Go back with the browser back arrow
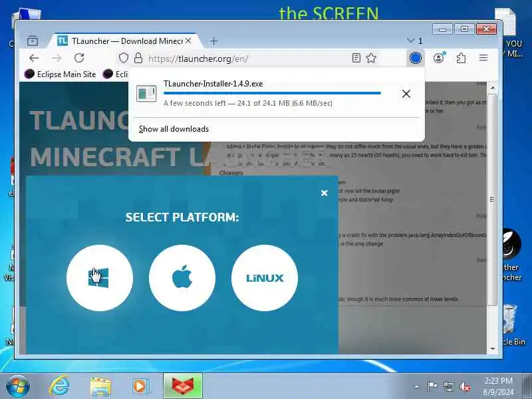The width and height of the screenshot is (532, 399). pyautogui.click(x=34, y=58)
